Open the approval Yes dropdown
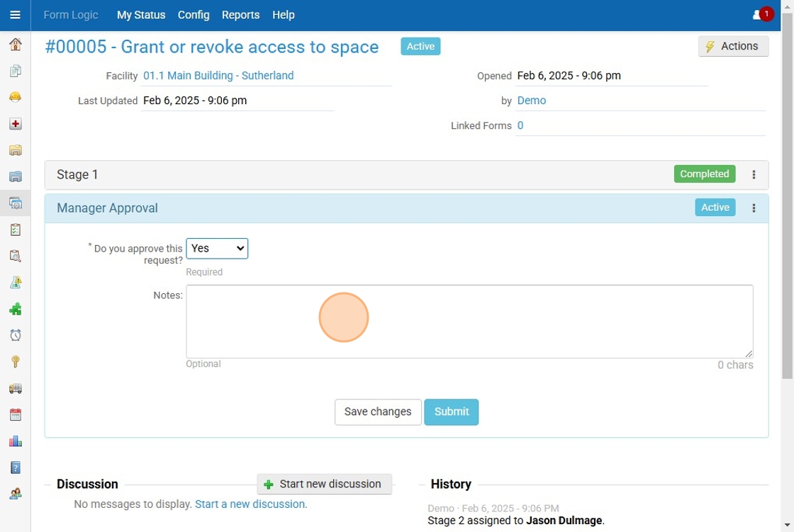The height and width of the screenshot is (532, 794). (x=217, y=249)
